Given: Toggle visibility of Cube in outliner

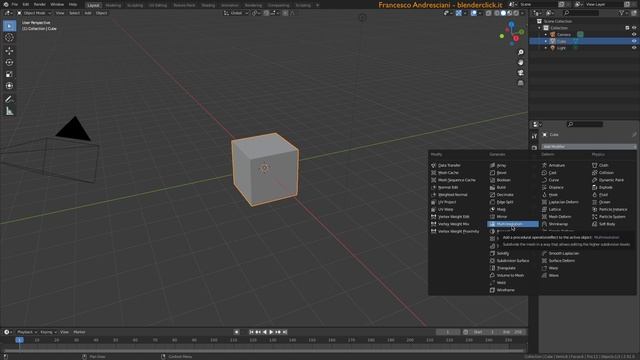Looking at the screenshot, I should (634, 41).
